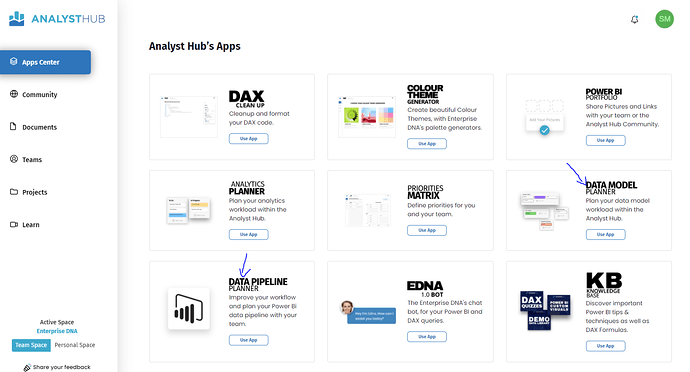Open the Power BI logo thumbnail

[x=189, y=309]
